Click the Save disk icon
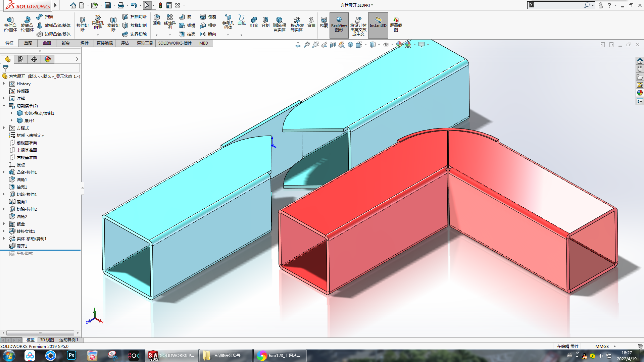 click(107, 5)
